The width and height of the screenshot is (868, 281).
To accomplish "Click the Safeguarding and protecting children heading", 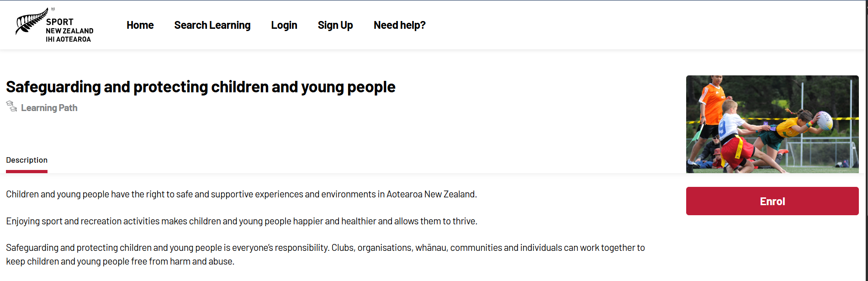I will [201, 87].
